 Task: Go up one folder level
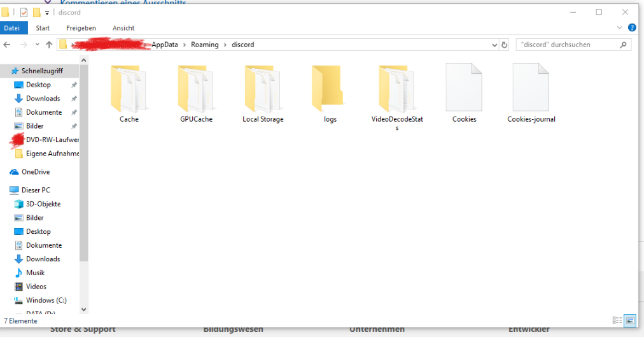coord(49,45)
